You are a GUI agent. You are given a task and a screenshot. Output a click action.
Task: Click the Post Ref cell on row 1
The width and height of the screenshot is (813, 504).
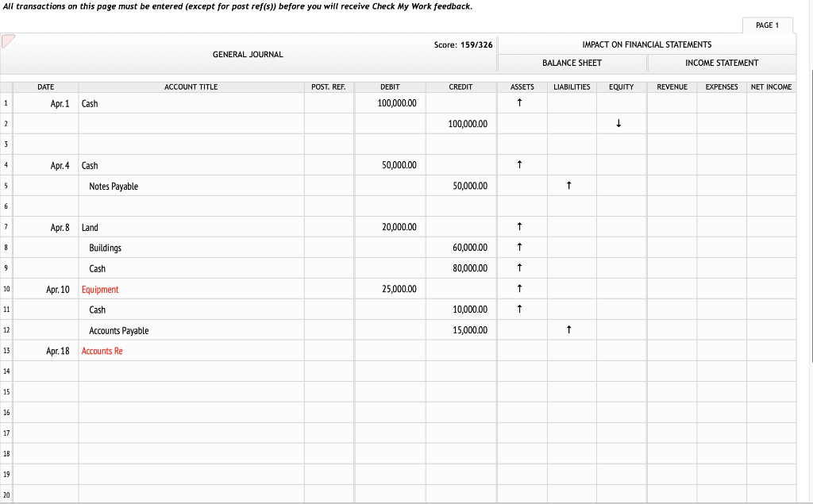tap(329, 103)
